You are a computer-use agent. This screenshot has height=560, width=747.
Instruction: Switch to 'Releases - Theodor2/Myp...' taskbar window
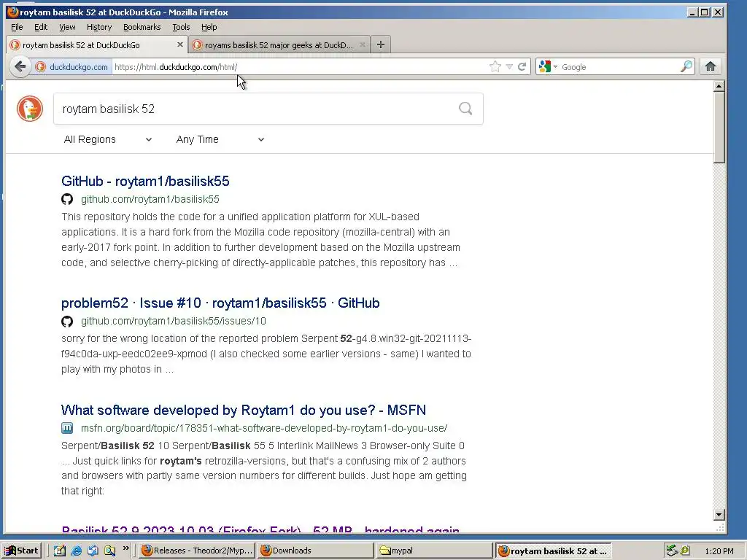coord(197,551)
